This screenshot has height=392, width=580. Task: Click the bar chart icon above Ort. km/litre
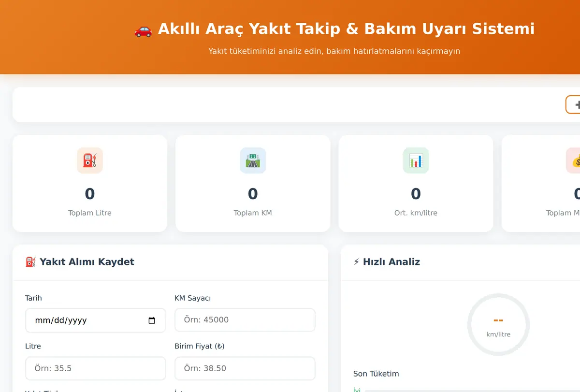[x=416, y=160]
